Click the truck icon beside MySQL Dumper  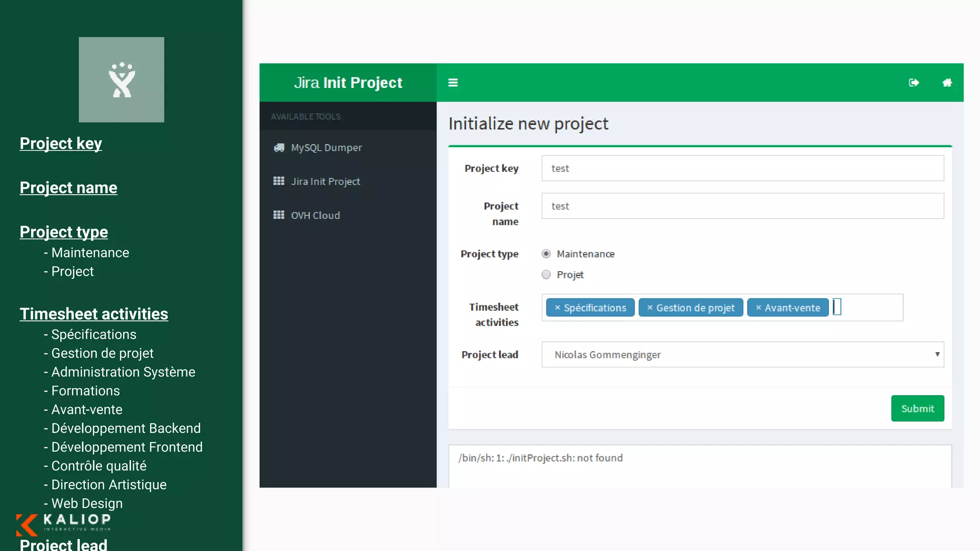278,147
